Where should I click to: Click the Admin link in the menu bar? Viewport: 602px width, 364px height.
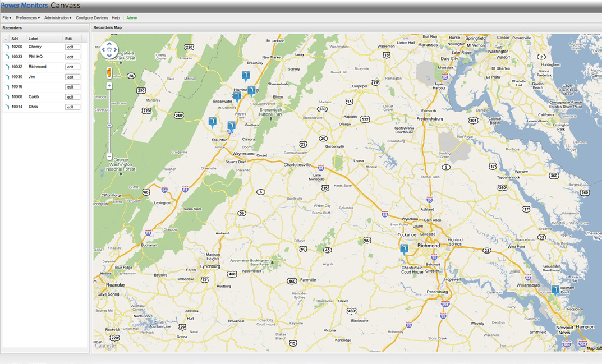click(x=131, y=17)
